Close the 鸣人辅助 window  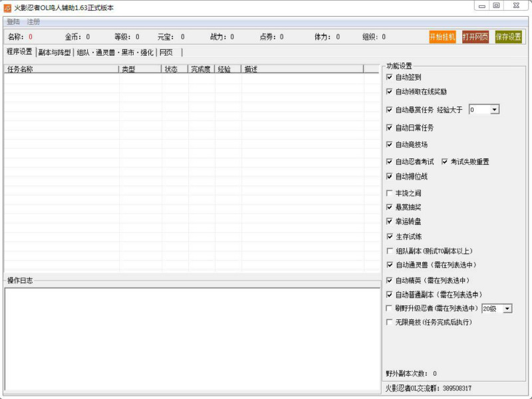pyautogui.click(x=516, y=6)
